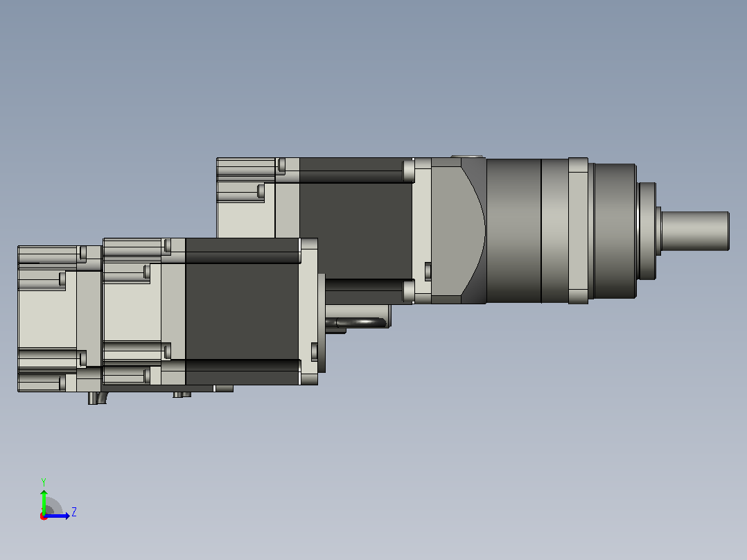Select the gearbox output shaft
This screenshot has width=747, height=560.
[694, 231]
